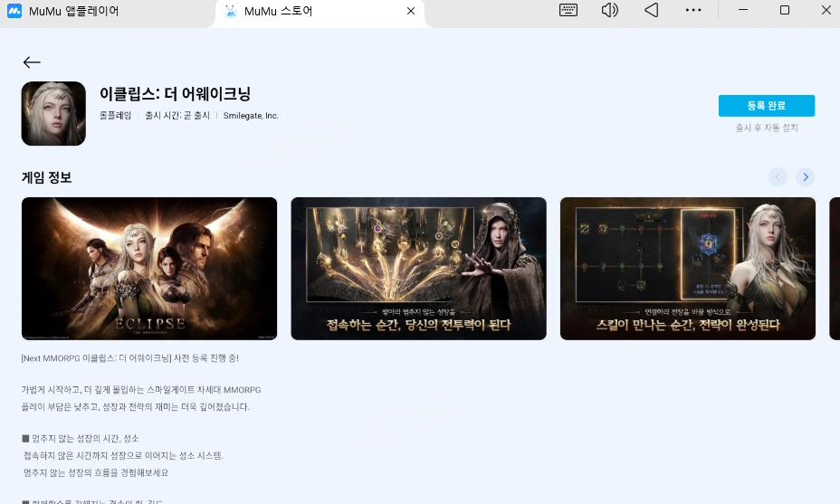Viewport: 840px width, 504px height.
Task: Click the 롤플레잉 genre label
Action: tap(115, 115)
